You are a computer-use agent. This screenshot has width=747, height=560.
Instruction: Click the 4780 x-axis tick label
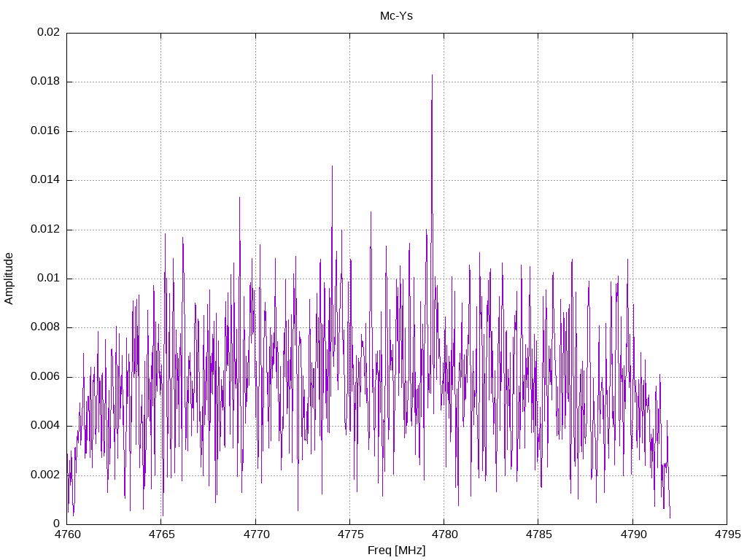pyautogui.click(x=444, y=534)
